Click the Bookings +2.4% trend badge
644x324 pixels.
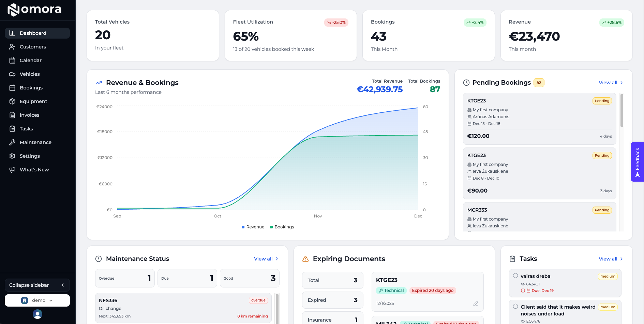coord(475,23)
